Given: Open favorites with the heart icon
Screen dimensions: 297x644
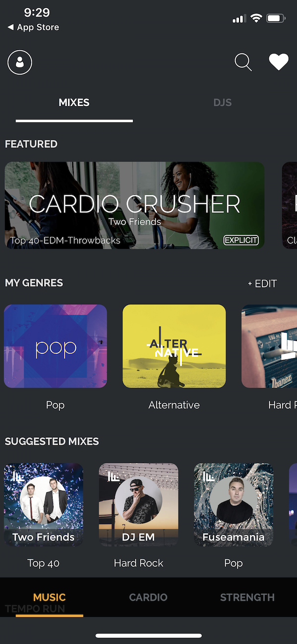Looking at the screenshot, I should pyautogui.click(x=279, y=62).
